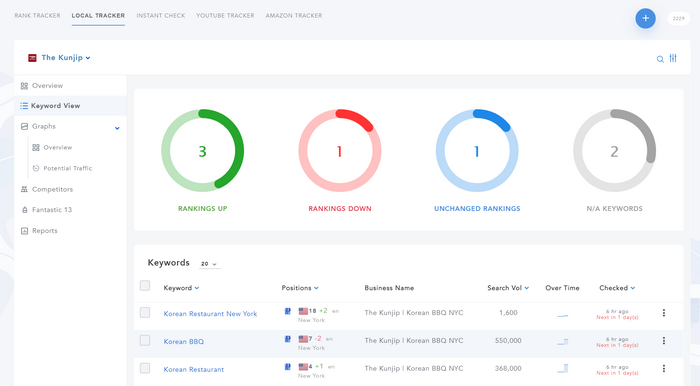Click the search magnifier icon

pyautogui.click(x=660, y=59)
